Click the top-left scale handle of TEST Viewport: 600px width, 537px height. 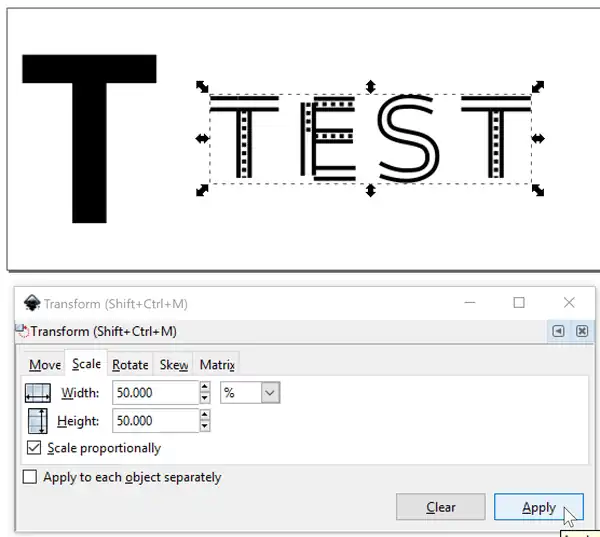coord(202,88)
